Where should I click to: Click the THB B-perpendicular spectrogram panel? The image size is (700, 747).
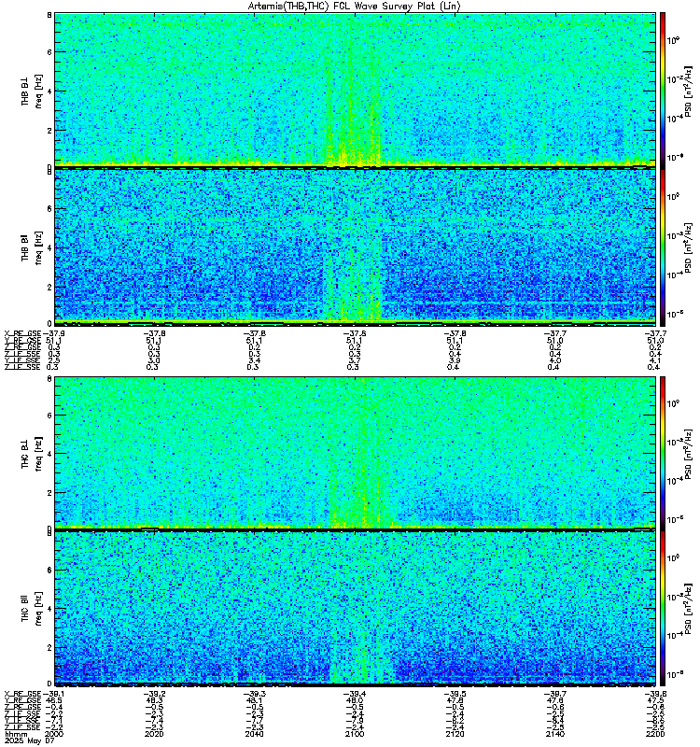(x=355, y=90)
